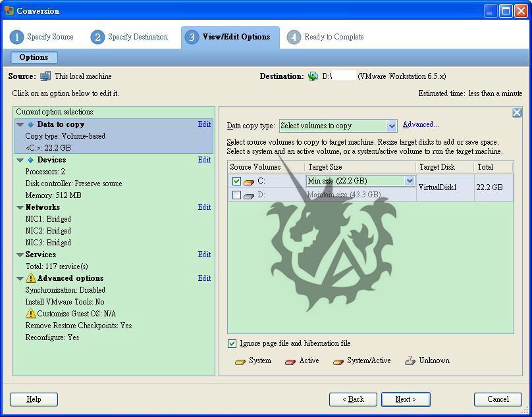Proceed with the Next button
532x417 pixels.
coord(406,399)
